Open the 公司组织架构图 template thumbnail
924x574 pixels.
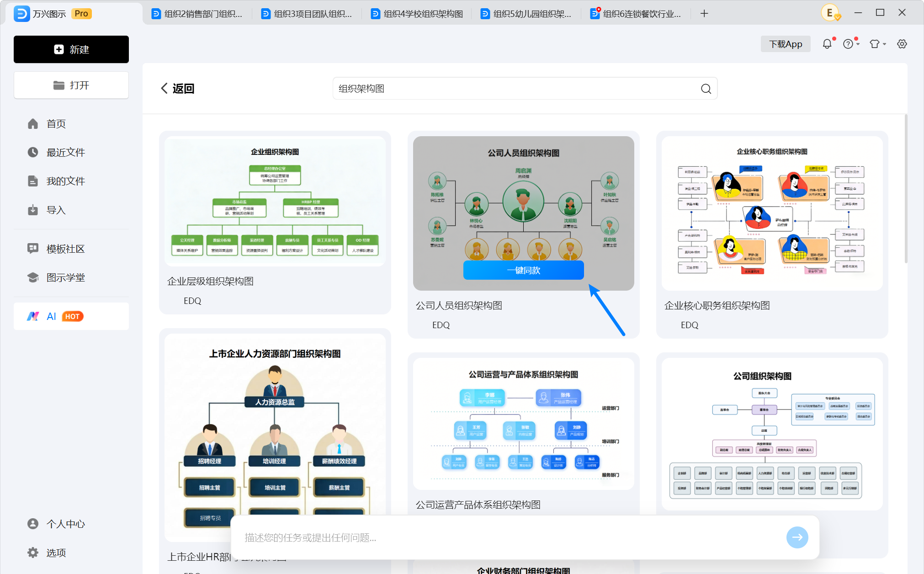click(772, 434)
